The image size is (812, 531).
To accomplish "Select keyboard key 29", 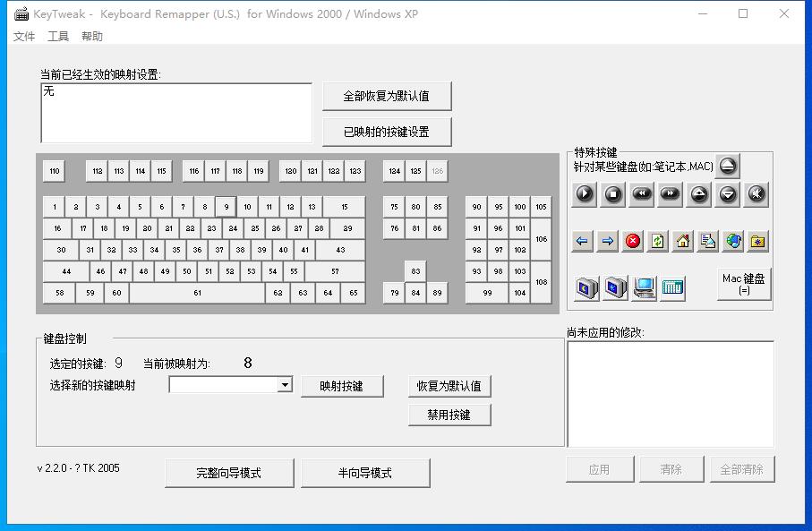I will [347, 228].
